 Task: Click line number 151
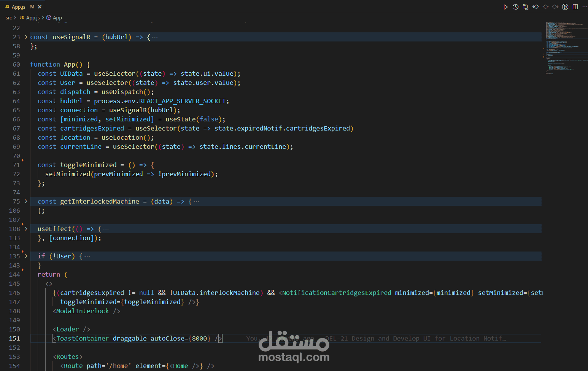click(14, 339)
